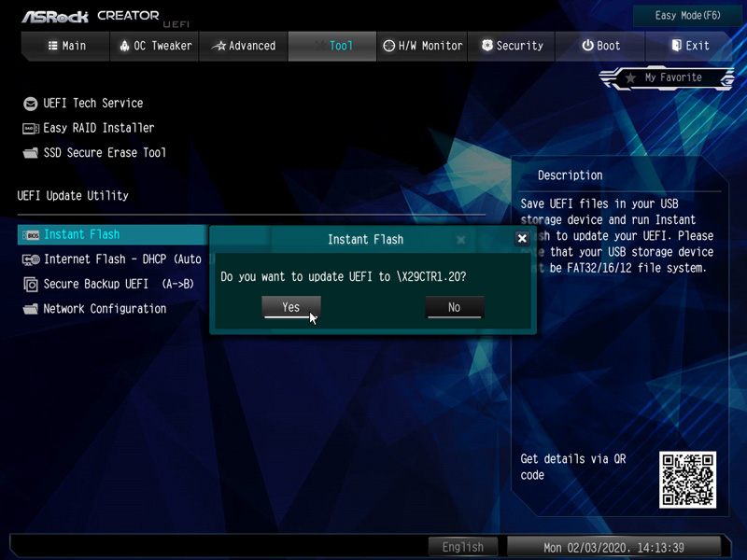Click the QR code for details
Viewport: 747px width, 560px height.
click(x=687, y=480)
